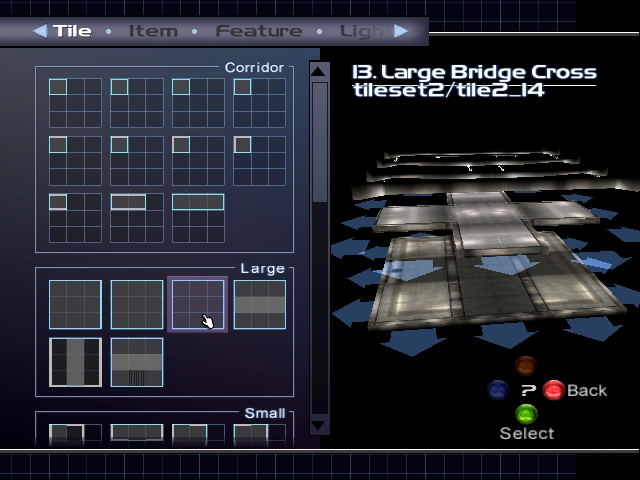
Task: Click the '13. Large Bridge Cross' title
Action: click(474, 72)
